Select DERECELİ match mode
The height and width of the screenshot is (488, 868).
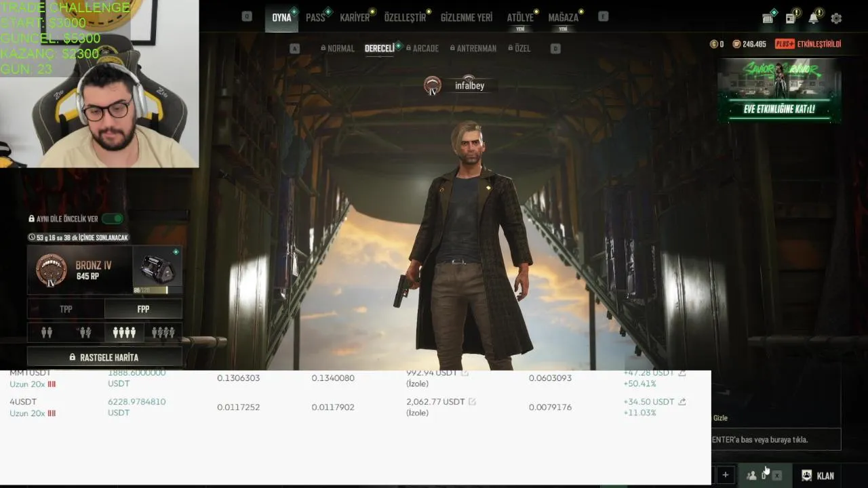(380, 49)
